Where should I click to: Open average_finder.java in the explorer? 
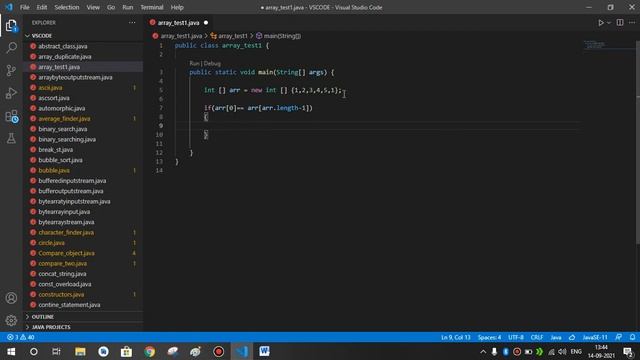(x=64, y=119)
